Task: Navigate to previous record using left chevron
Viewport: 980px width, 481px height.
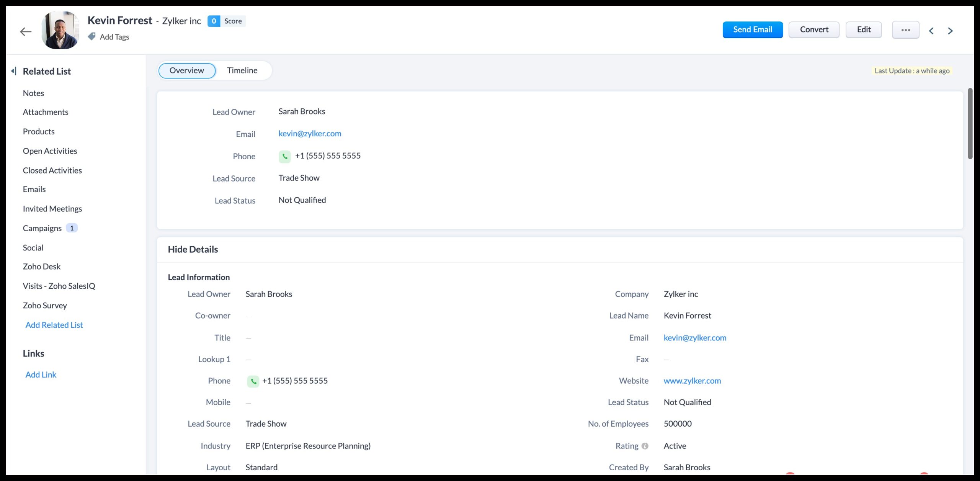Action: (932, 31)
